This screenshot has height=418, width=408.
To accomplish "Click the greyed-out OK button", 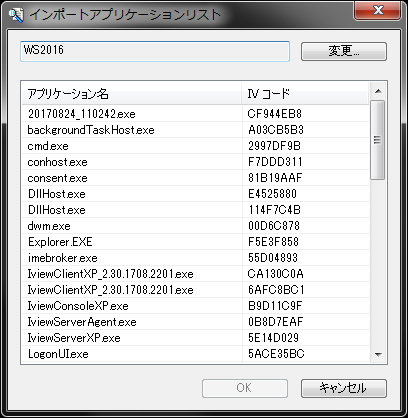I will click(245, 388).
